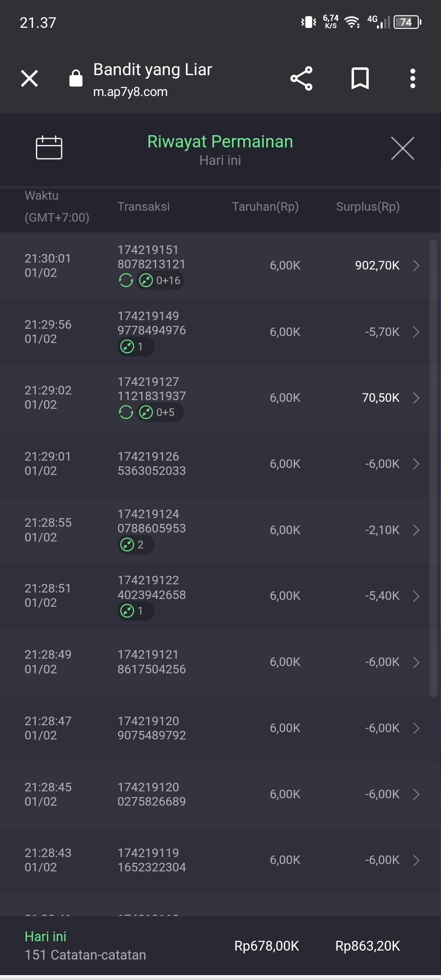Expand the 21:28:51 row with -5,40K
The width and height of the screenshot is (441, 980).
tap(416, 596)
